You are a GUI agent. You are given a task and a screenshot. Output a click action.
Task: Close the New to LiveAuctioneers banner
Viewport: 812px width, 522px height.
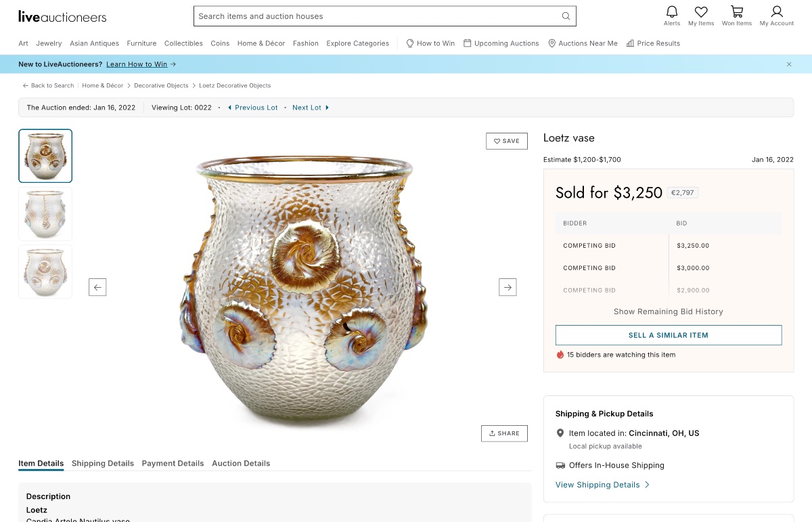(x=789, y=64)
